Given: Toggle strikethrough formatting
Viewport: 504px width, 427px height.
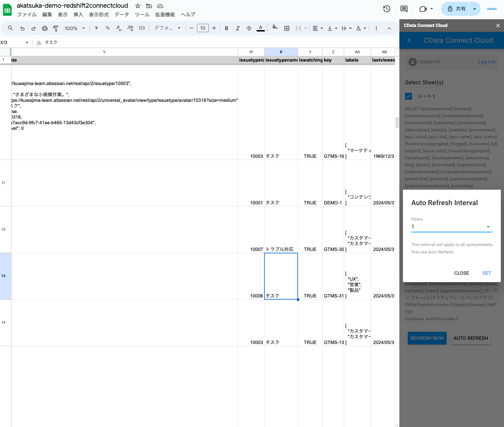Looking at the screenshot, I should pos(249,28).
